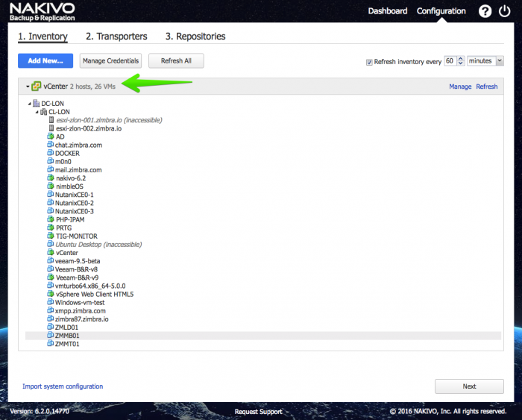Image resolution: width=522 pixels, height=420 pixels.
Task: Collapse the CL-LON cluster node
Action: click(37, 112)
